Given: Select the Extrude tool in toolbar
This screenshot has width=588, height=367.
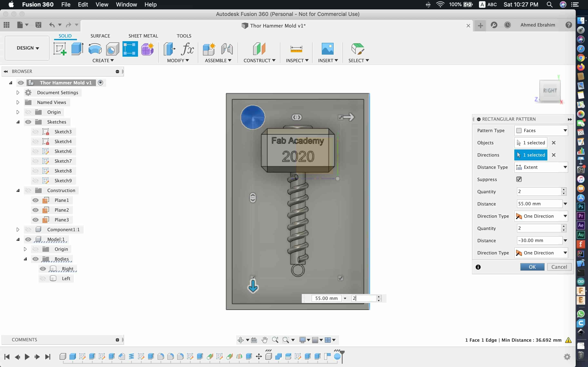Looking at the screenshot, I should [x=77, y=49].
